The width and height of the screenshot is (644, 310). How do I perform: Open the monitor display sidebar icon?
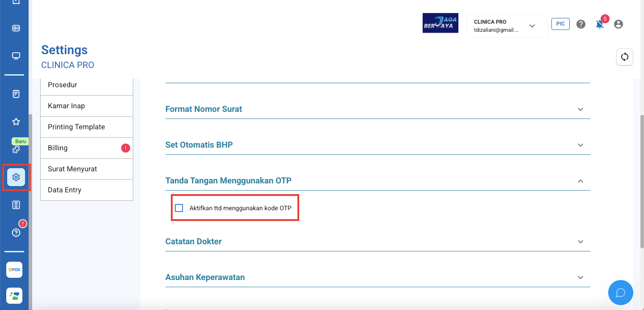point(16,56)
